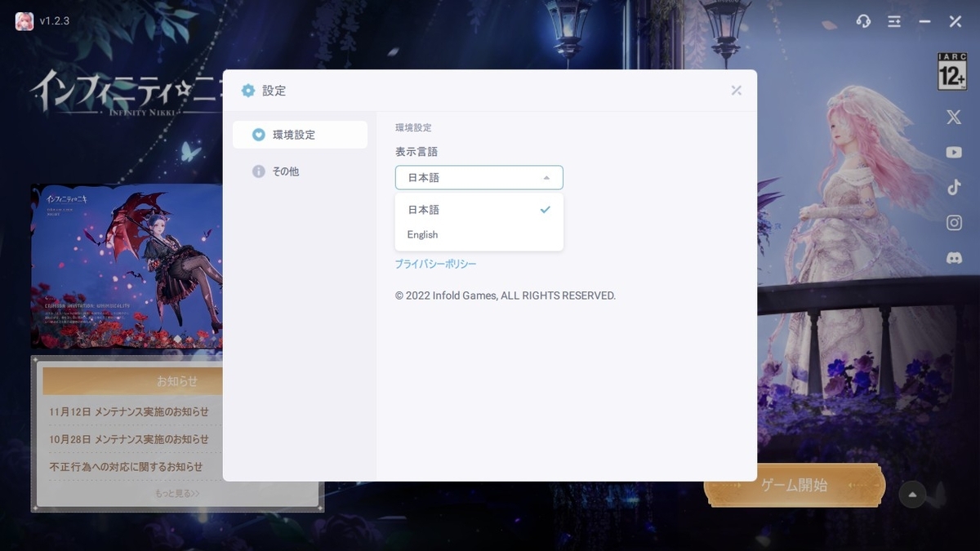
Task: Click the checkmark next to 日本語
Action: click(546, 210)
